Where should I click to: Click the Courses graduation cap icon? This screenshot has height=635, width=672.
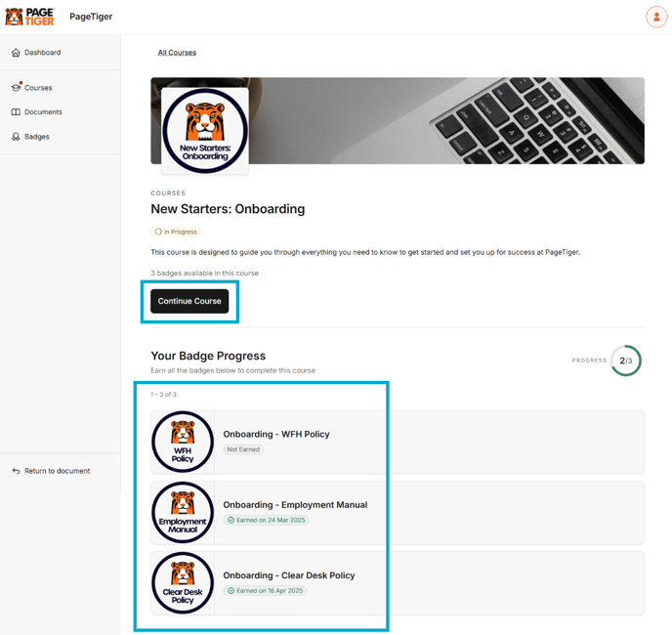16,88
